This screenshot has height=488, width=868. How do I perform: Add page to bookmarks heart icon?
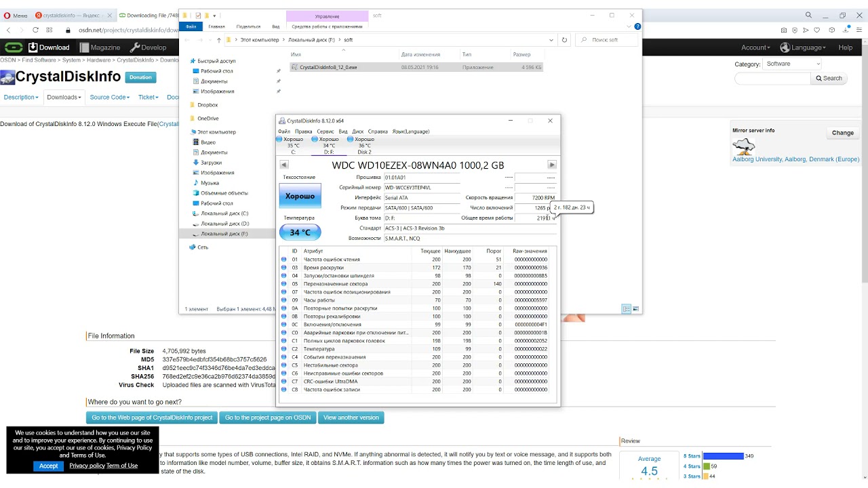(817, 30)
